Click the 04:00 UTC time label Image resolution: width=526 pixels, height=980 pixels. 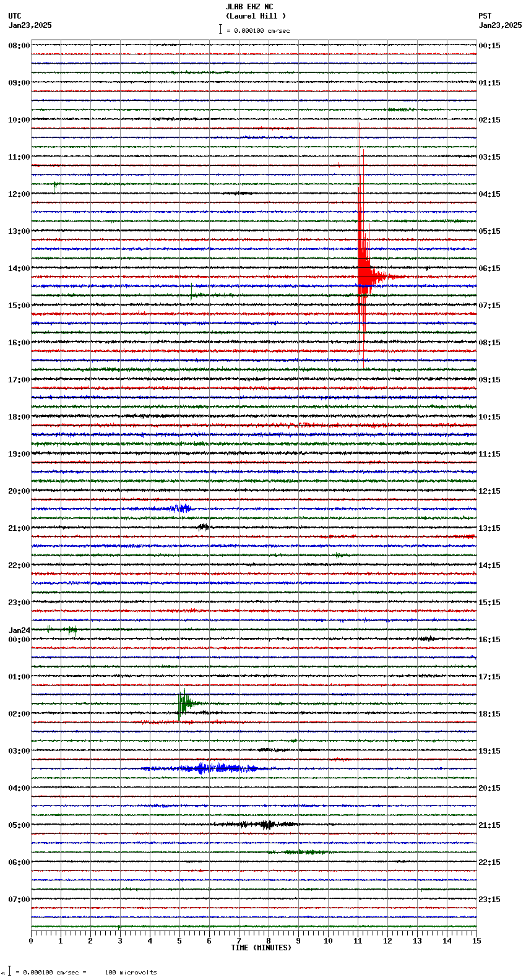[19, 788]
